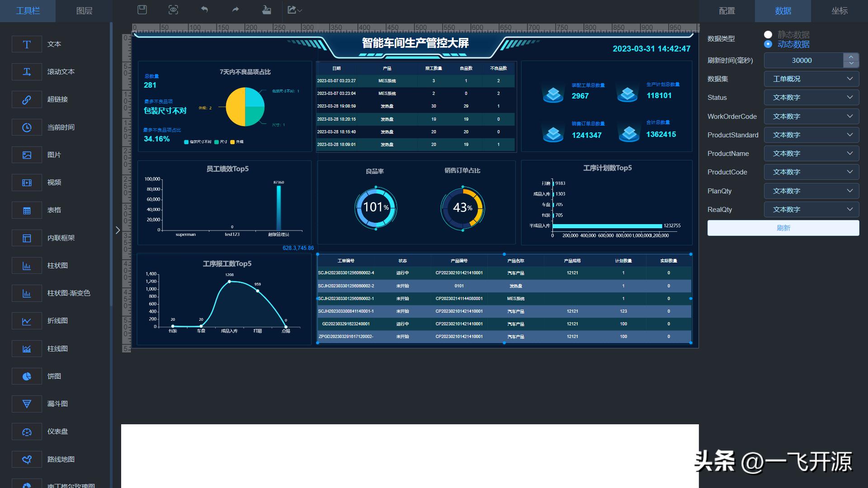The image size is (868, 488).
Task: Open the 数据集 dropdown showing 工单概况
Action: point(811,79)
